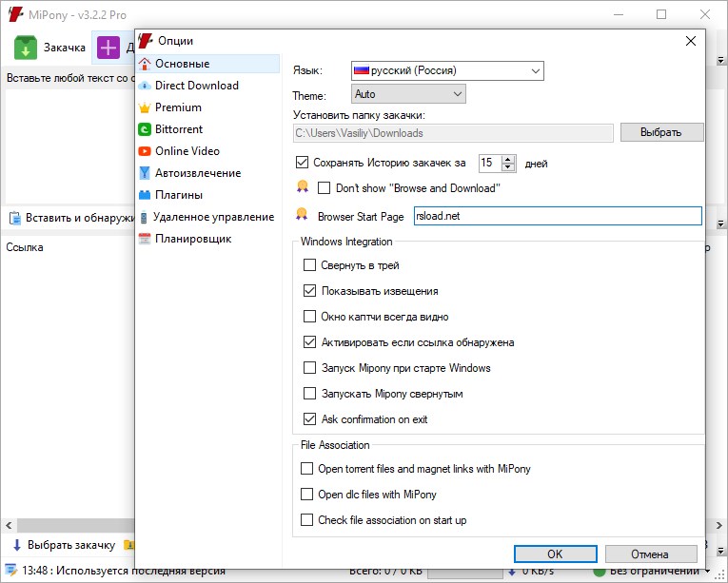Check Open dlc files with MiPony

click(x=306, y=494)
